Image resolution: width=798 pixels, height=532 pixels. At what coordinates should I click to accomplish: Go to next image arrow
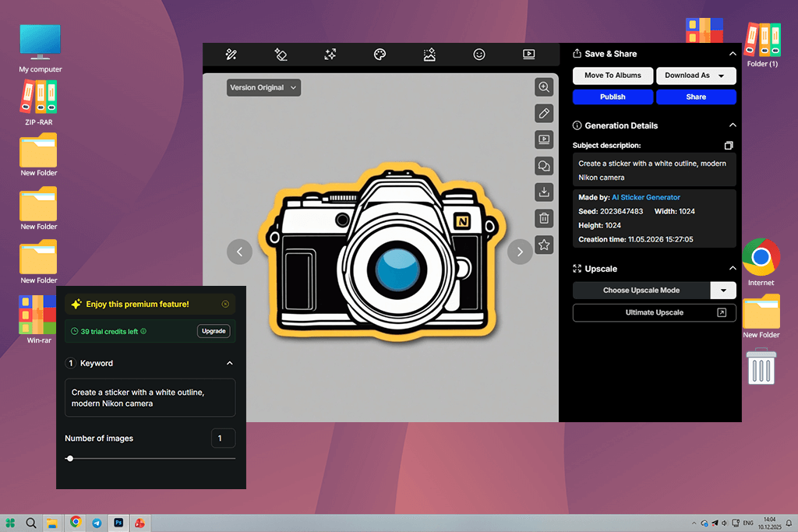click(520, 252)
